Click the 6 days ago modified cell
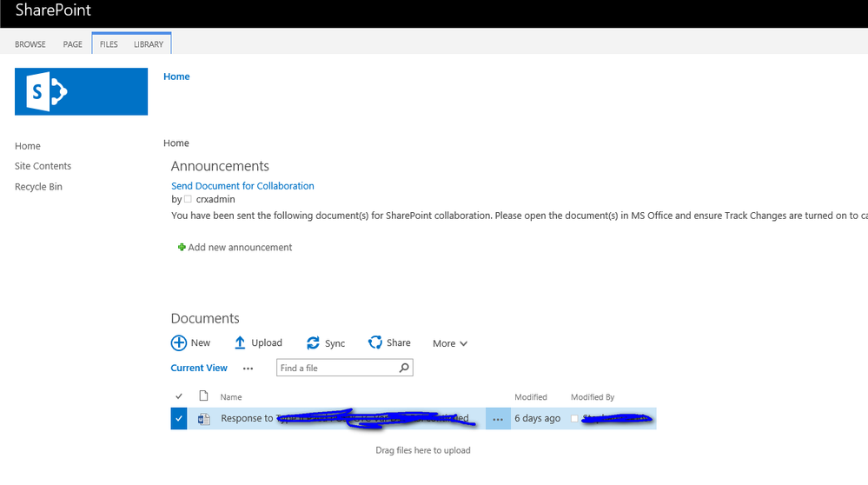 tap(538, 418)
